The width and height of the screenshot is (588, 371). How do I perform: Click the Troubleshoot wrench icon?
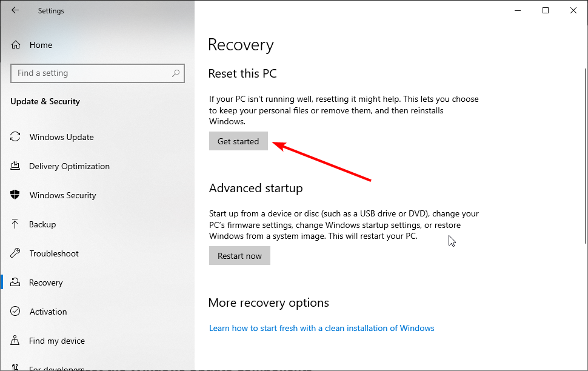coord(16,253)
